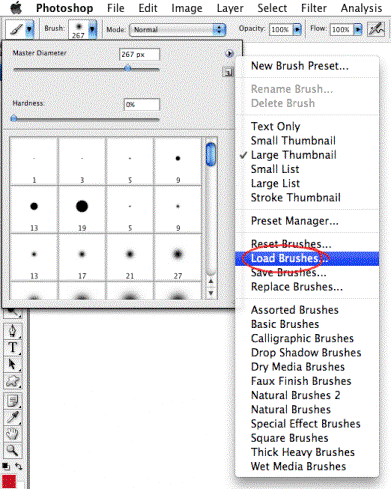
Task: Open the Brush preset picker dropdown arrow
Action: [x=92, y=29]
